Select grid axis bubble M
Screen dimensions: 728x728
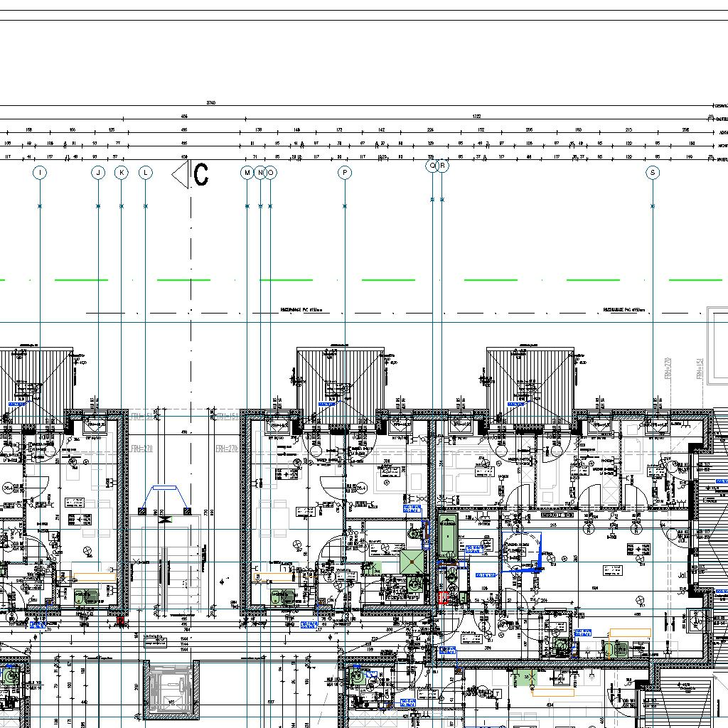click(247, 173)
